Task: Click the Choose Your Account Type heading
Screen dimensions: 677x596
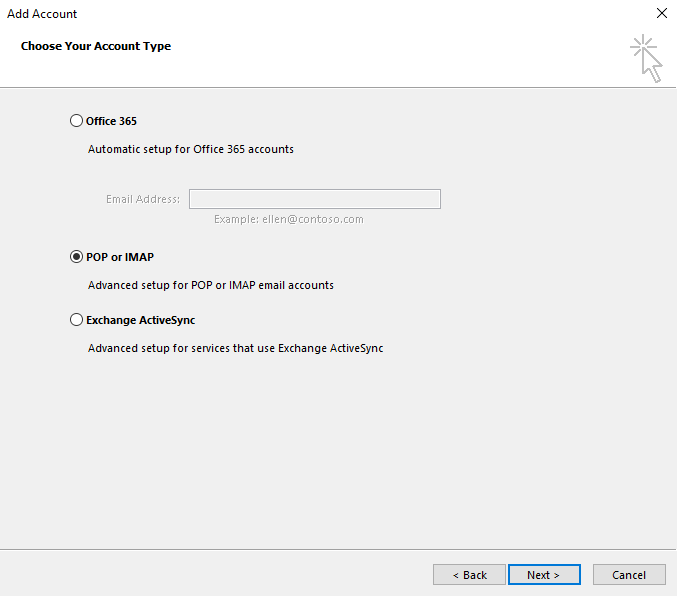Action: 96,46
